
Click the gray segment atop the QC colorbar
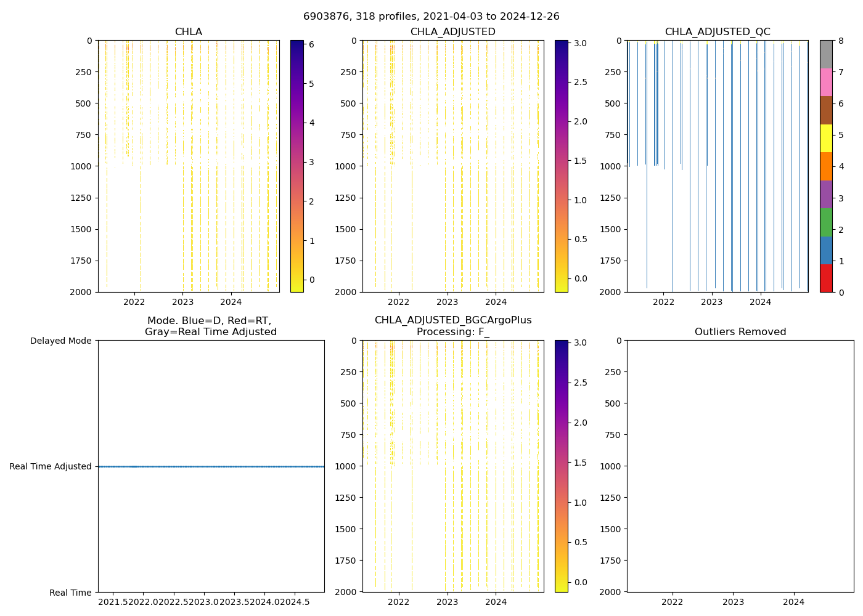(x=826, y=54)
